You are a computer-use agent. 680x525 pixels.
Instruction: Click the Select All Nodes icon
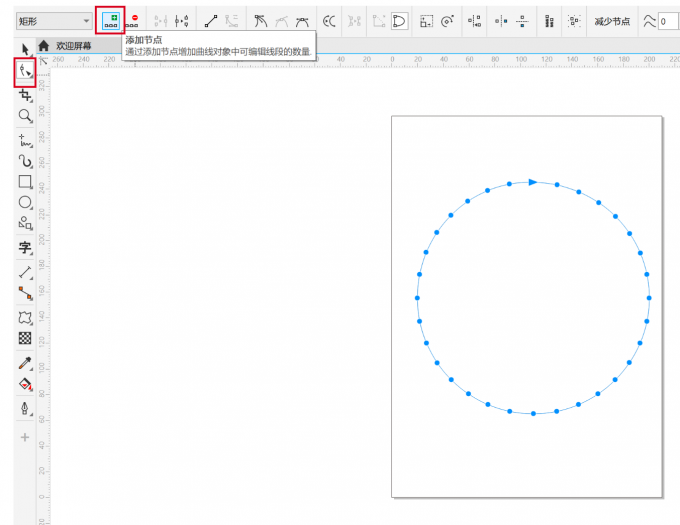point(574,21)
